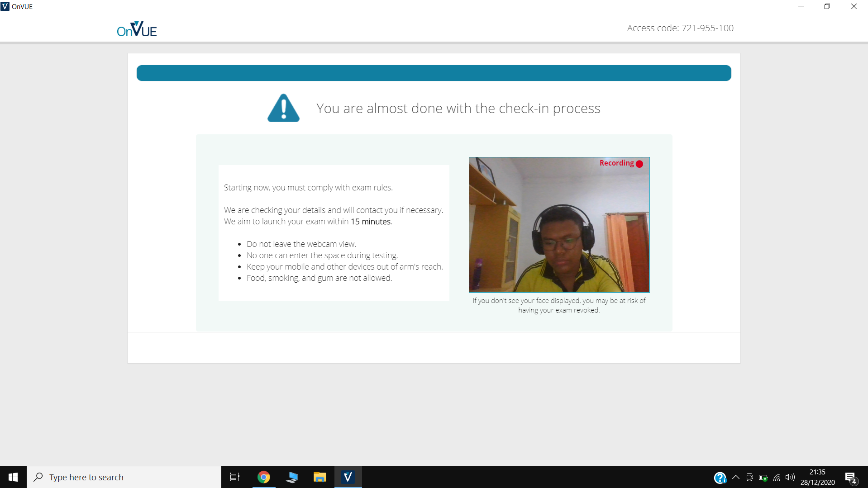The width and height of the screenshot is (868, 488).
Task: Click the heading 'You are almost done with the check-in process'
Action: (458, 109)
